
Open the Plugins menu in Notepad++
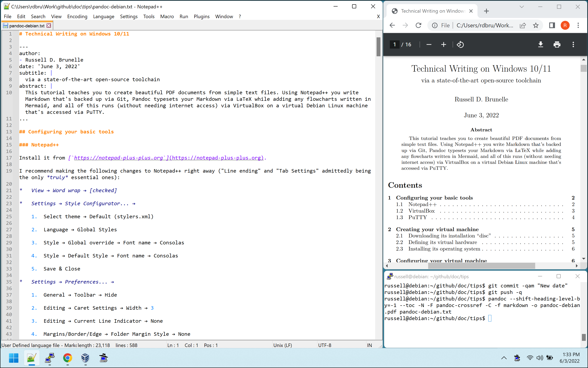201,16
